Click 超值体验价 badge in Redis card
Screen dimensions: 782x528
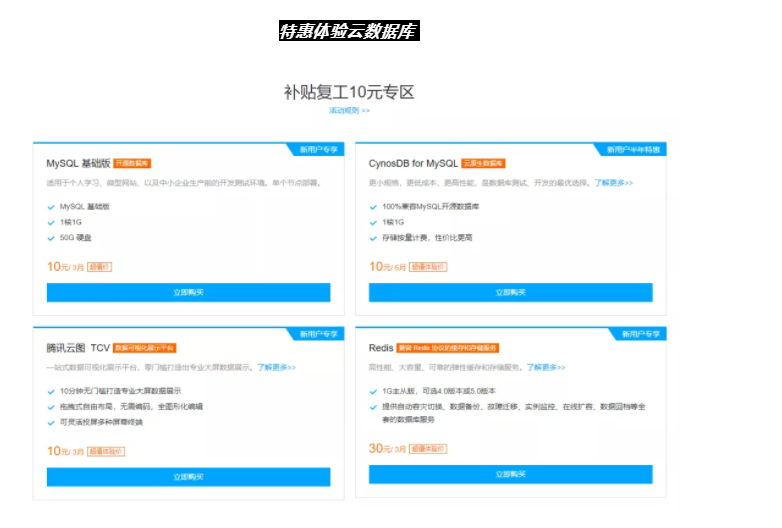tap(428, 449)
